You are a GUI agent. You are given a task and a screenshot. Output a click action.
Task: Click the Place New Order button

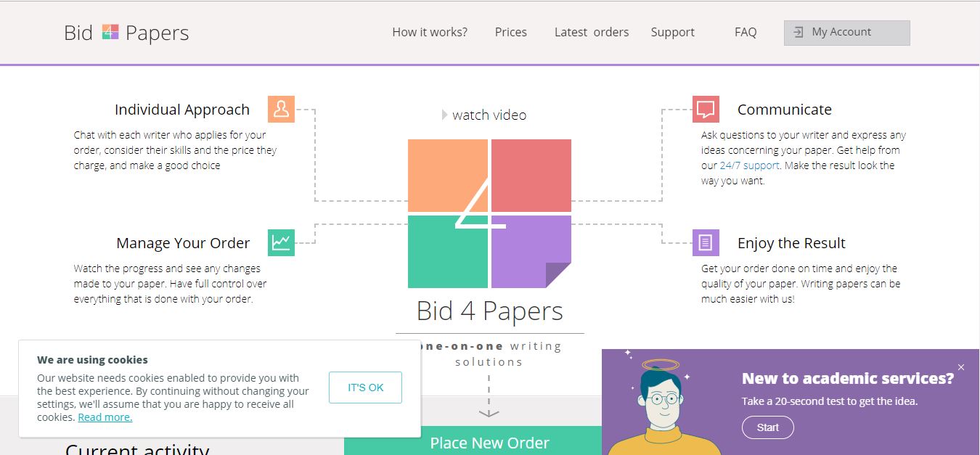pyautogui.click(x=489, y=441)
